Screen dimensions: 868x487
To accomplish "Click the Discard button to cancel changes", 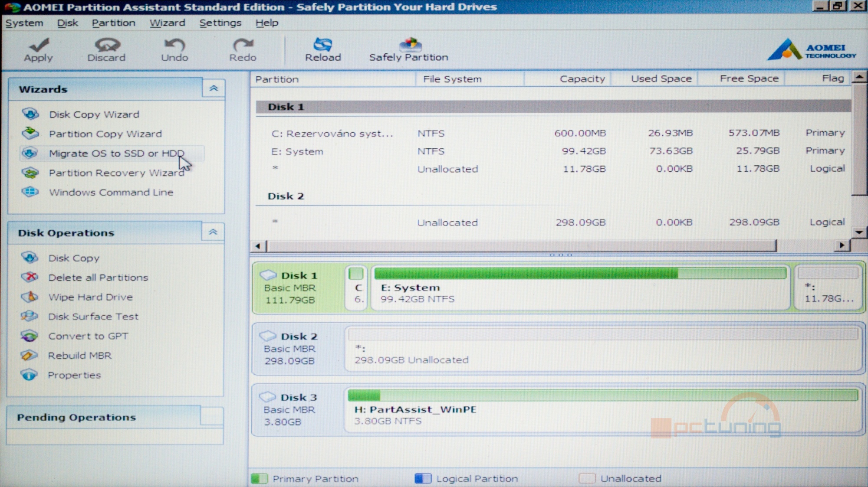I will click(106, 49).
